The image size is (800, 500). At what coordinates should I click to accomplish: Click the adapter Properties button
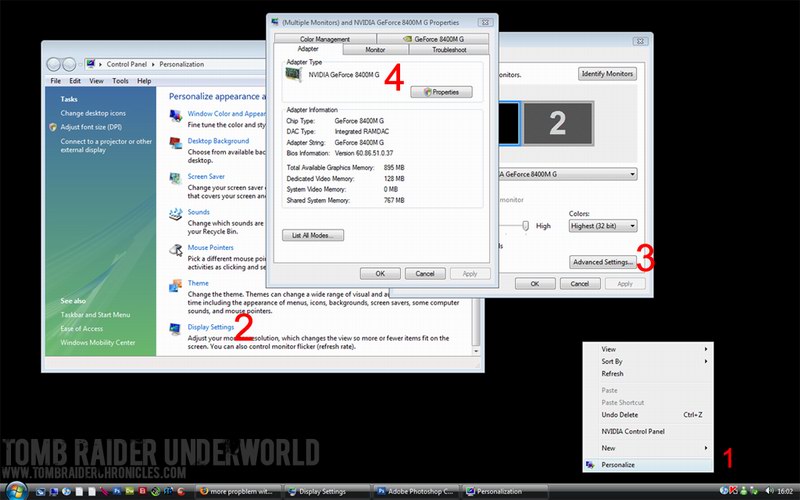tap(441, 92)
